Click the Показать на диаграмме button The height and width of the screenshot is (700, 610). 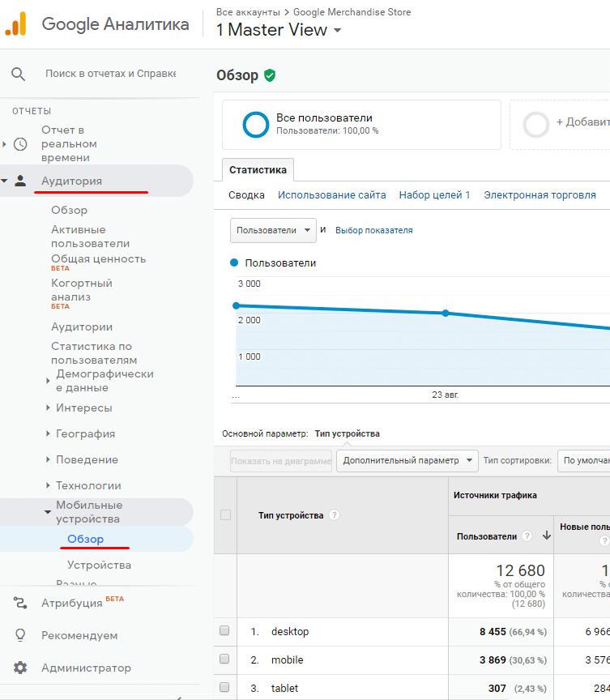[281, 461]
